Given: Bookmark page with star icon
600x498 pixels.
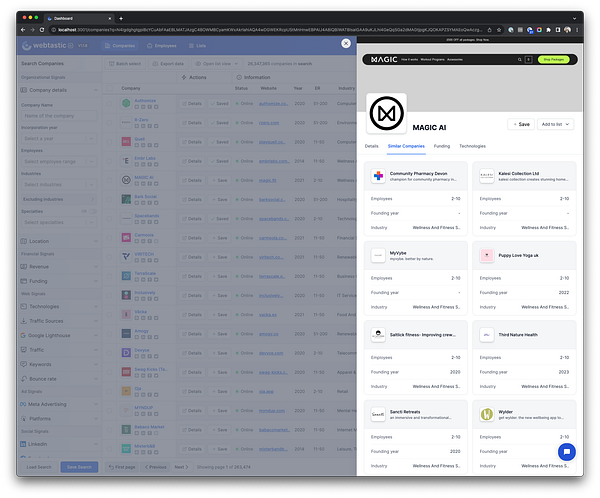Looking at the screenshot, I should 499,30.
